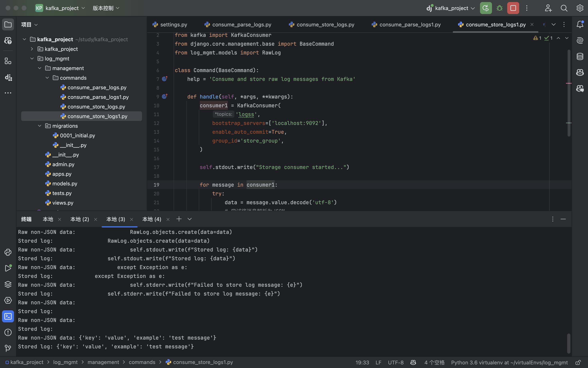Screen dimensions: 588x368
Task: Click the Python 3.6 virtualenv interpreter widget
Action: click(x=509, y=362)
